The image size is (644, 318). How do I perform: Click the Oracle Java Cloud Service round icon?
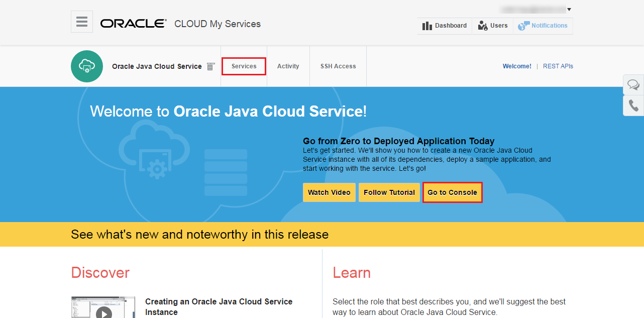[x=87, y=66]
